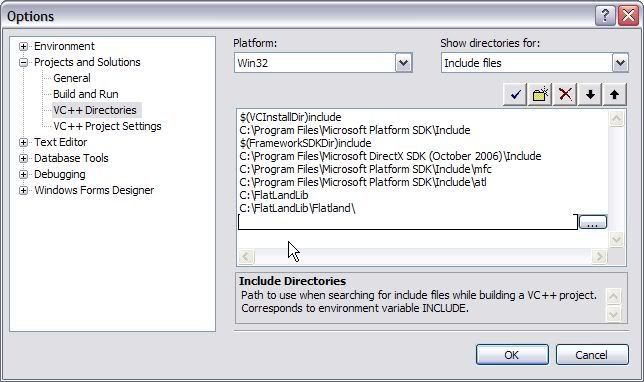Move the selected line up with the arrow icon
The height and width of the screenshot is (382, 644).
tap(614, 95)
